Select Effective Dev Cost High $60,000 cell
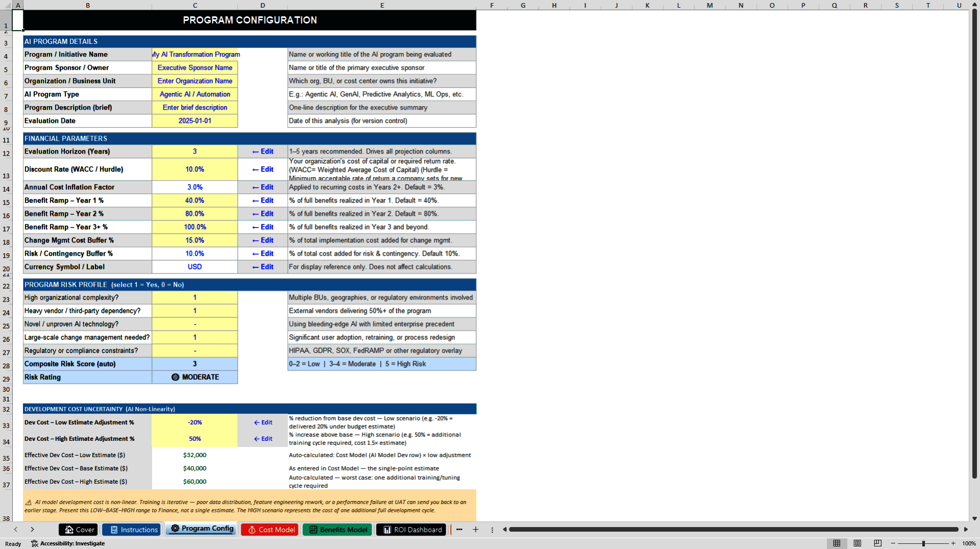This screenshot has width=980, height=549. [x=195, y=482]
